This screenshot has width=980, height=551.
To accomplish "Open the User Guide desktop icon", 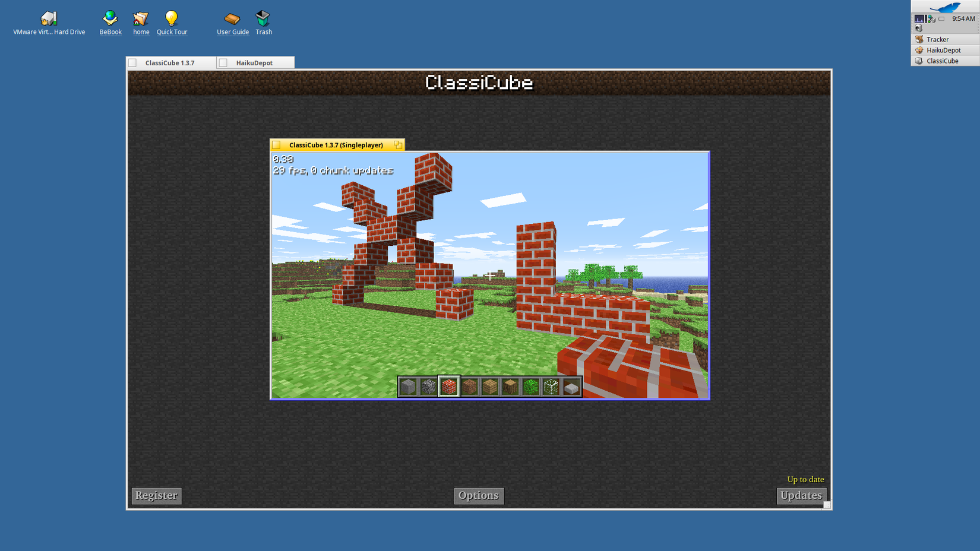I will pos(232,18).
